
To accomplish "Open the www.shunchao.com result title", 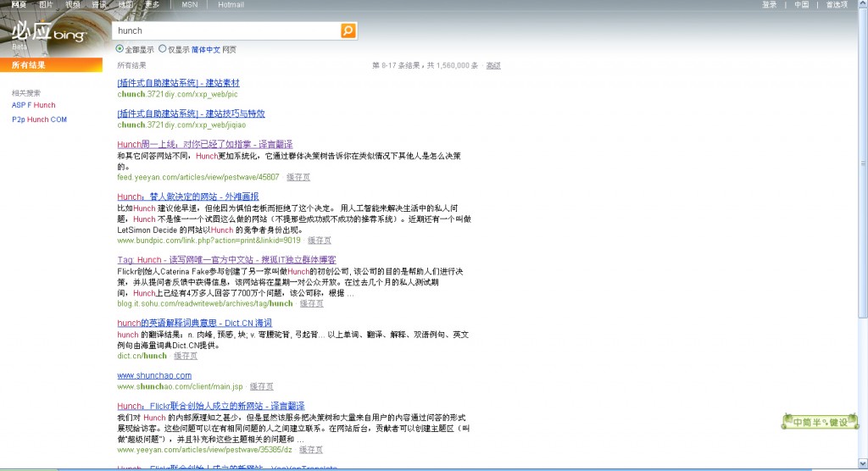I will pyautogui.click(x=154, y=375).
